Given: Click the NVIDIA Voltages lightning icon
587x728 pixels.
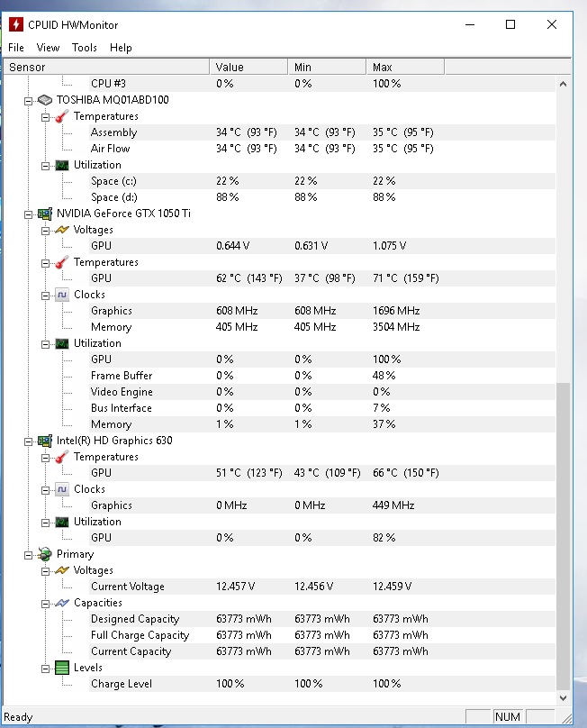Looking at the screenshot, I should pyautogui.click(x=61, y=230).
